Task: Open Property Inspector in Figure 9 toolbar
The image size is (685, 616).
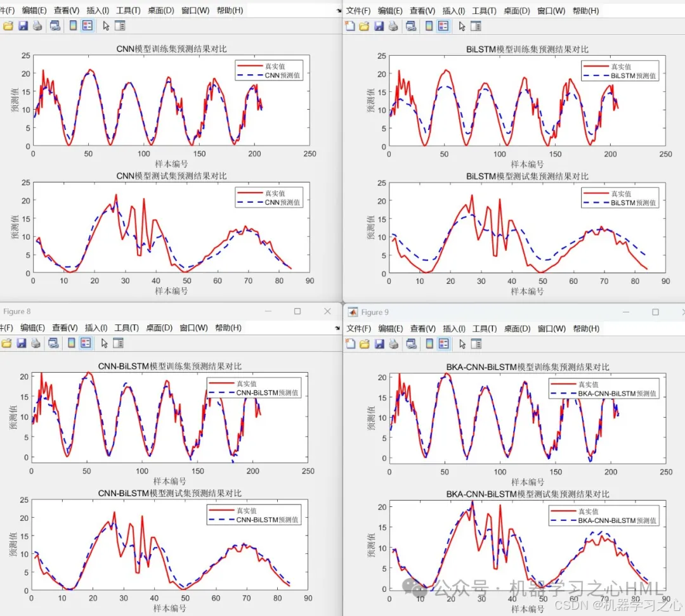Action: [x=476, y=343]
